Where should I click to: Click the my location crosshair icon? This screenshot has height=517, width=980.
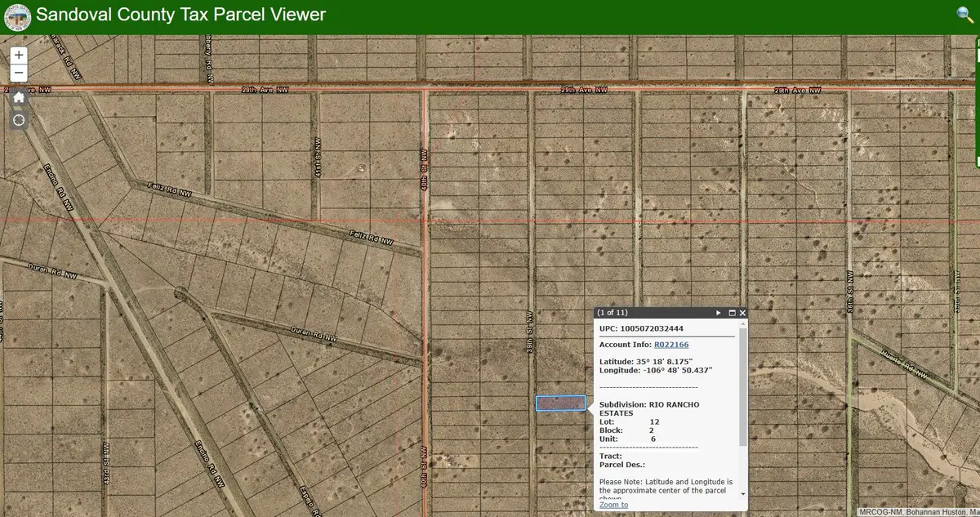coord(18,119)
